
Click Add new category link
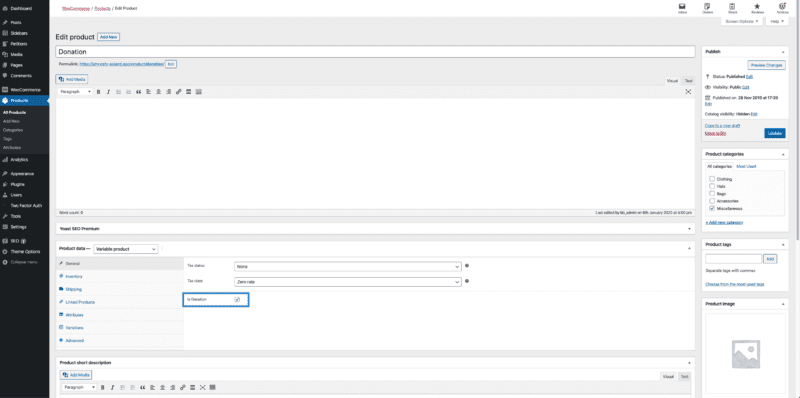pos(724,222)
